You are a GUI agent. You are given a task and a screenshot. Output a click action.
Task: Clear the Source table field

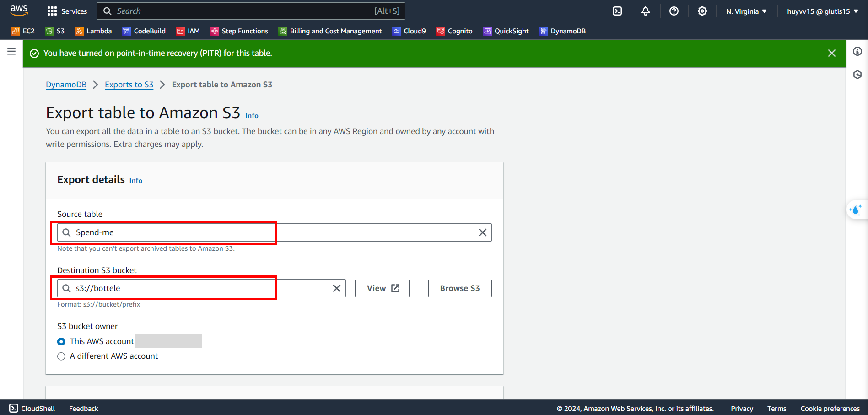coord(483,232)
